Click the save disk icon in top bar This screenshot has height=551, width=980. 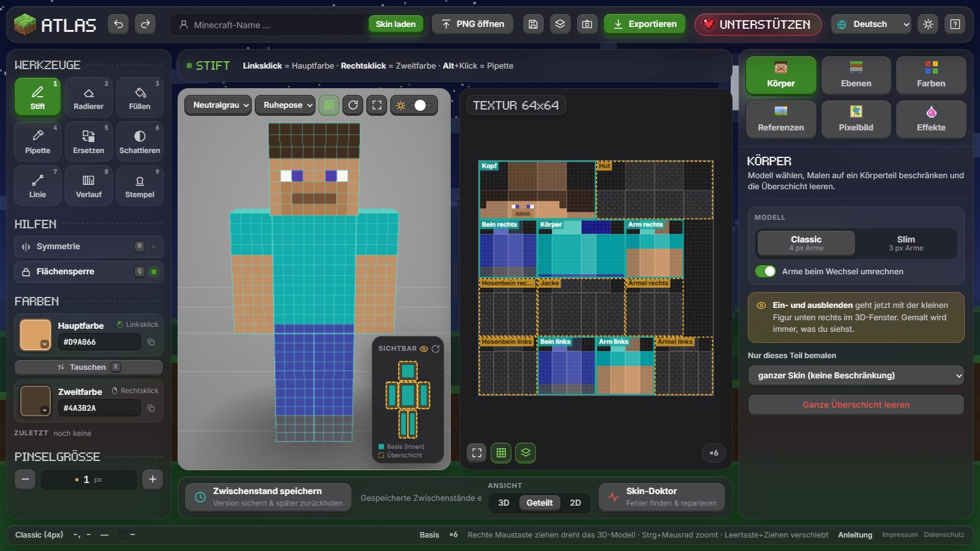pos(533,24)
